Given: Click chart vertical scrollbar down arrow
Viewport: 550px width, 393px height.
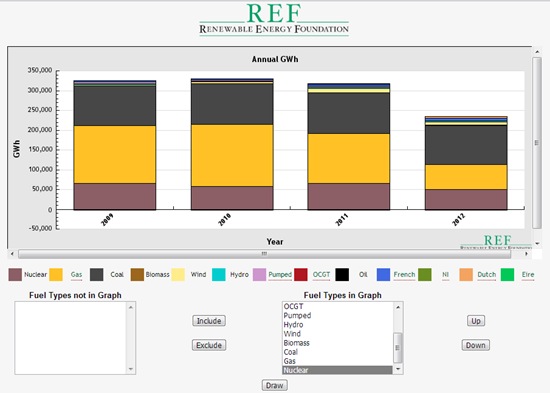Looking at the screenshot, I should tap(537, 243).
